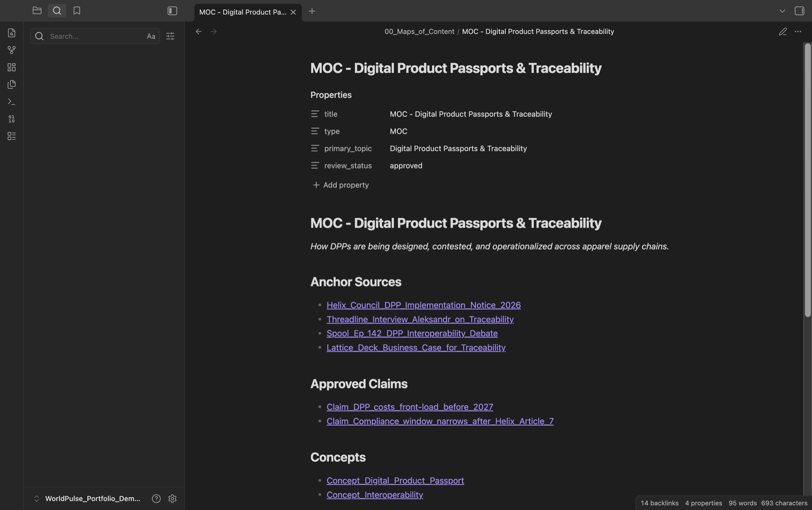Open vault switcher WorldPulse_Portfolio_Dem...
Image resolution: width=812 pixels, height=510 pixels.
pyautogui.click(x=87, y=499)
